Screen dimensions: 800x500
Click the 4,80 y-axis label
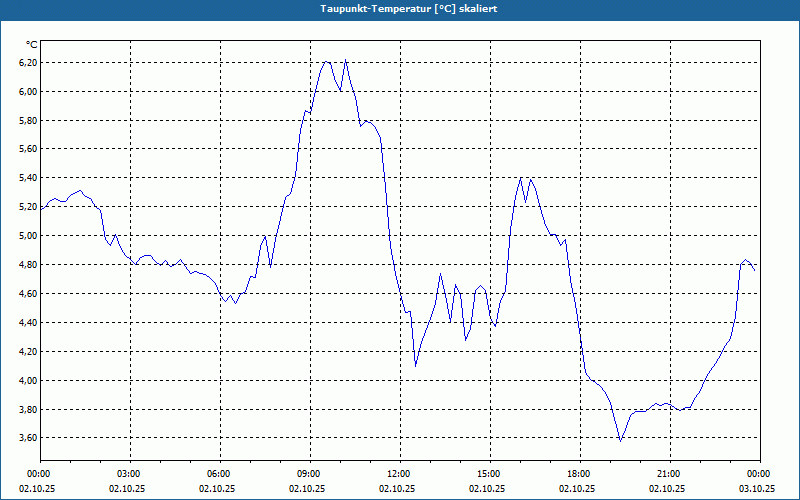(28, 265)
